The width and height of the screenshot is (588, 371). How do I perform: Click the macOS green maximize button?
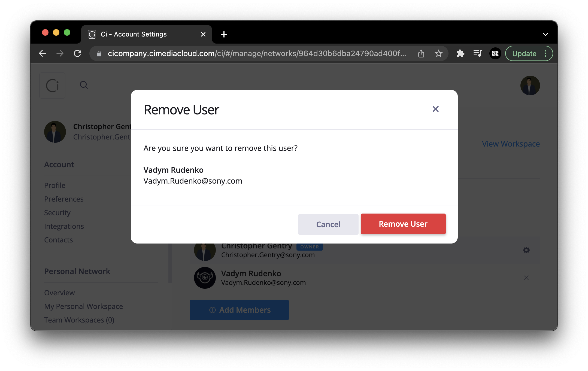[x=67, y=33]
